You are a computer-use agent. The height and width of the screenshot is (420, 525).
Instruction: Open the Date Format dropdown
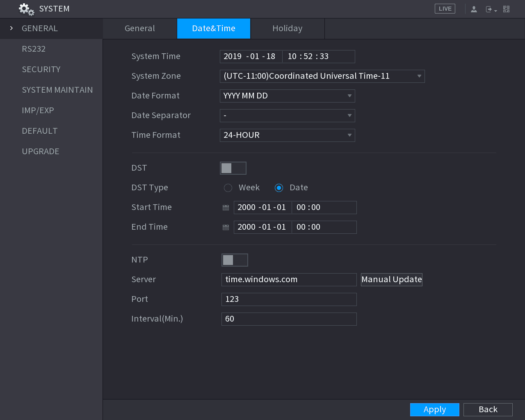288,96
